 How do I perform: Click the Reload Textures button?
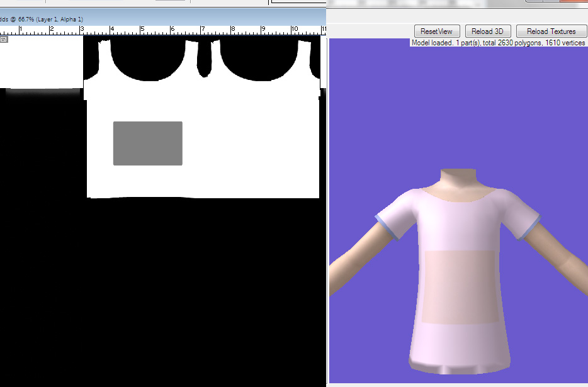[551, 31]
